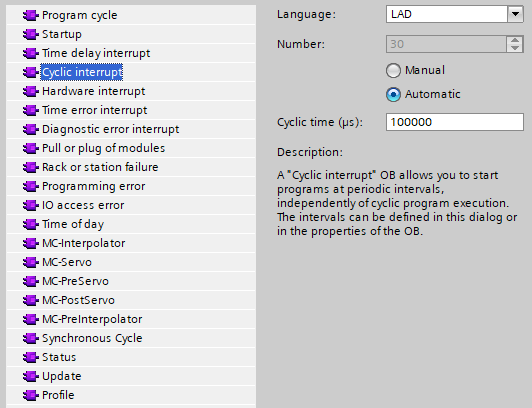Click the icon next to Profile
The height and width of the screenshot is (408, 532).
pos(30,395)
